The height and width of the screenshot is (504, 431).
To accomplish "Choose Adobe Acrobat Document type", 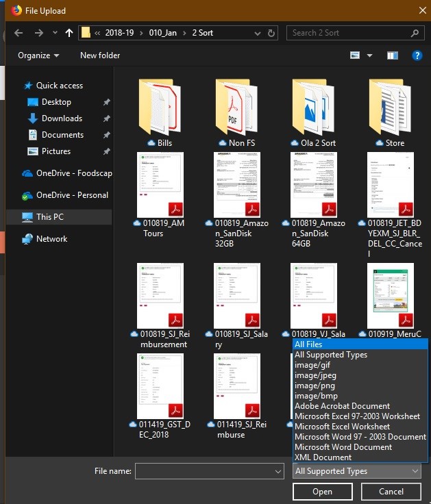I will click(360, 406).
